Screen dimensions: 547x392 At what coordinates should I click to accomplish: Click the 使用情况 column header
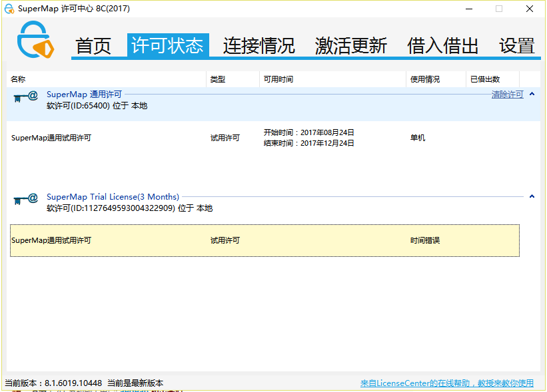pos(436,79)
